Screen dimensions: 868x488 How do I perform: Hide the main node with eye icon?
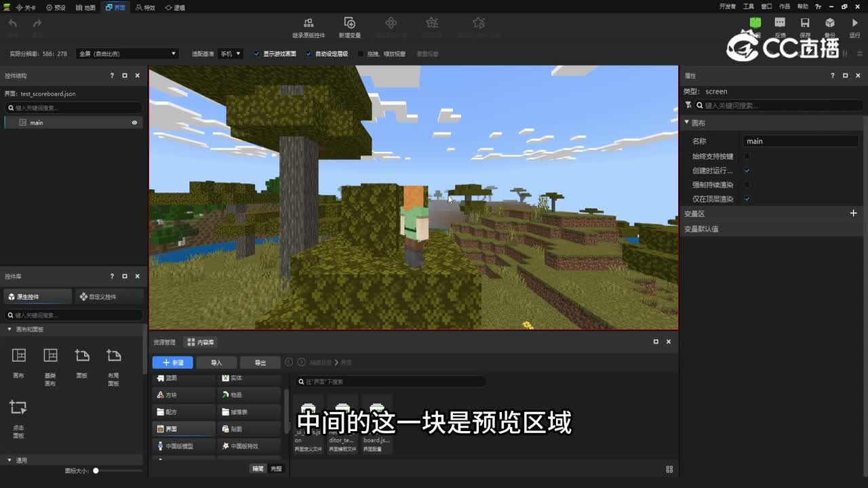click(x=134, y=123)
